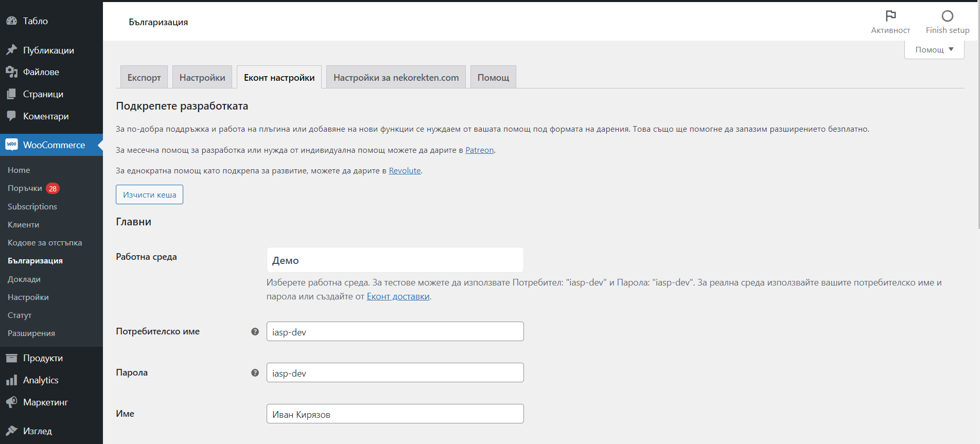Click the Коментари speech bubble icon
Screen dimensions: 980x444
[11, 116]
